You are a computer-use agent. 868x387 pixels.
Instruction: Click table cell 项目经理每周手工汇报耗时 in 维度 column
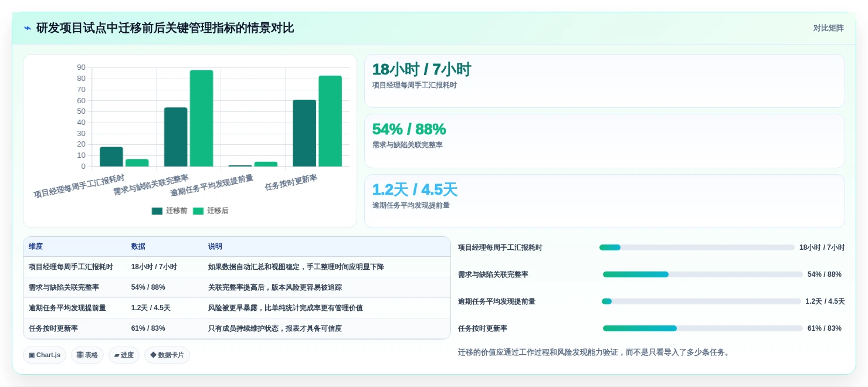coord(71,267)
